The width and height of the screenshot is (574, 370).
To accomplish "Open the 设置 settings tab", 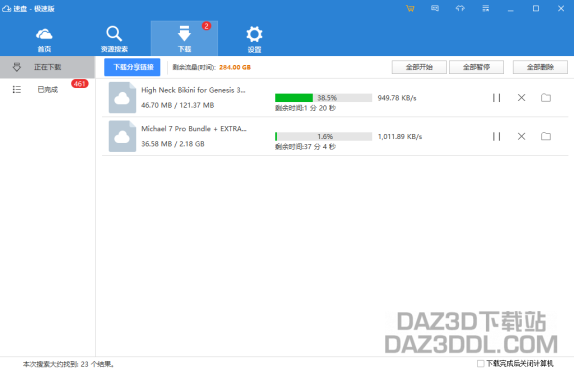I will [254, 39].
